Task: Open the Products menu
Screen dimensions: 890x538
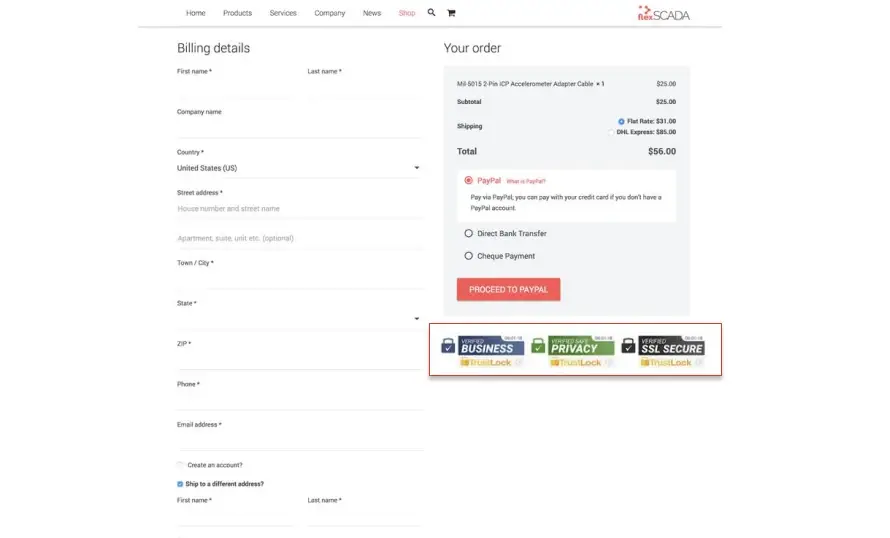Action: 237,13
